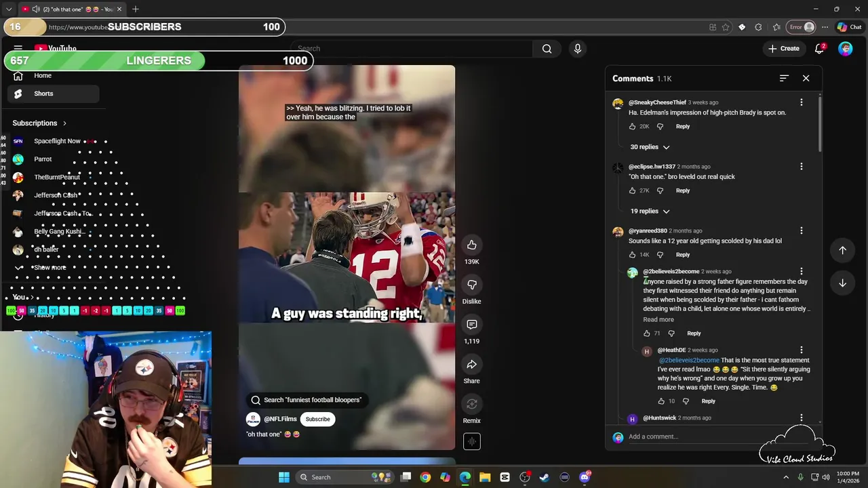The width and height of the screenshot is (868, 488).
Task: Click the YouTube search input box
Action: click(412, 49)
